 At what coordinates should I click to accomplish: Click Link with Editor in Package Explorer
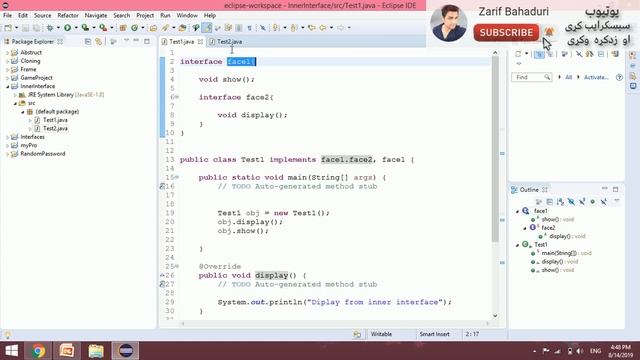(98, 42)
